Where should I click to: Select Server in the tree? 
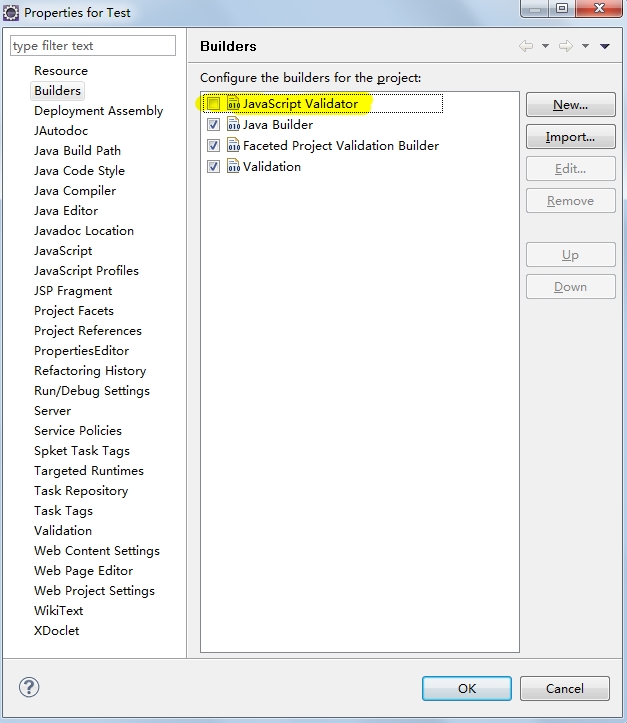[x=53, y=410]
